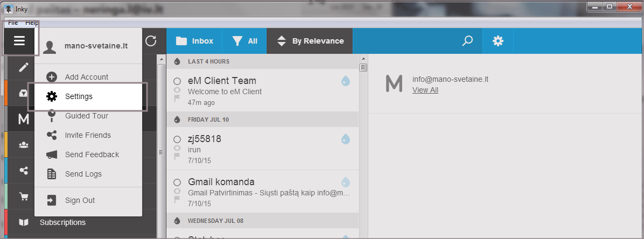644x239 pixels.
Task: Open Subscriptions in the left sidebar
Action: tap(62, 222)
